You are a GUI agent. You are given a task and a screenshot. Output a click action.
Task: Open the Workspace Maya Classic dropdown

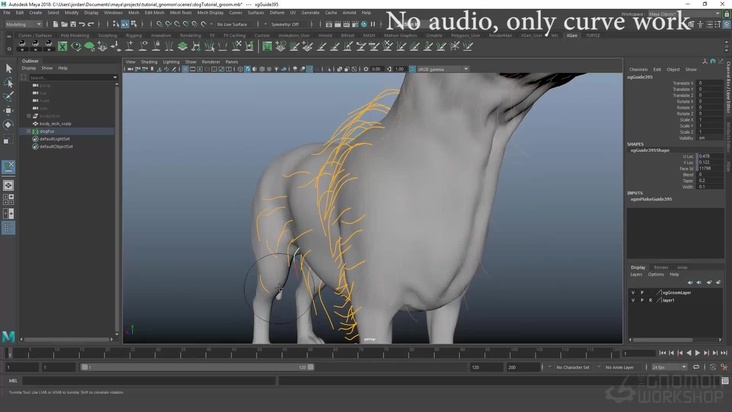pos(684,14)
